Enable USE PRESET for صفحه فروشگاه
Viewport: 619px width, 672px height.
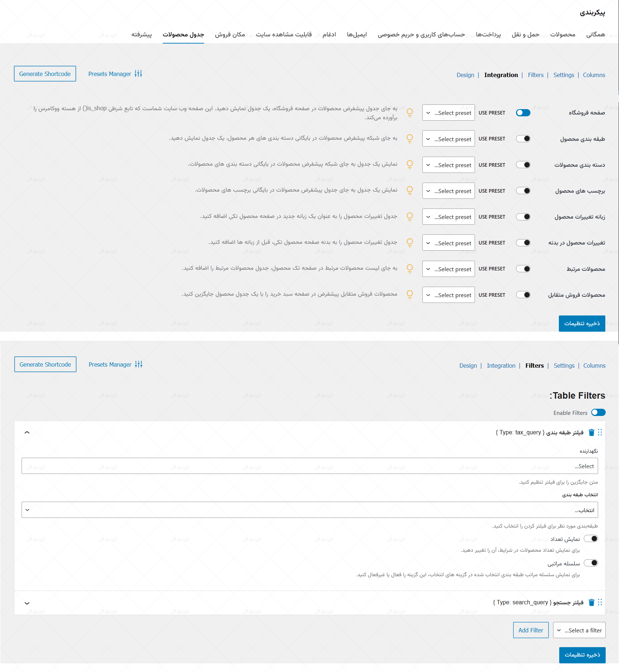pos(523,112)
